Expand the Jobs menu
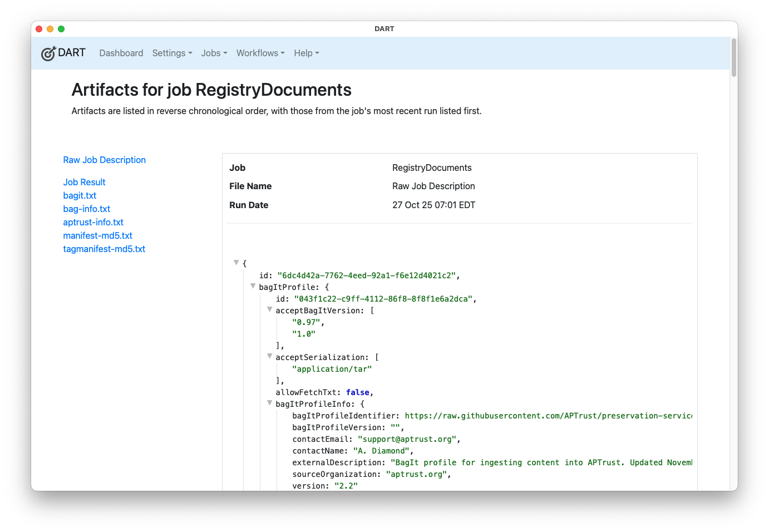The height and width of the screenshot is (532, 769). [x=214, y=53]
